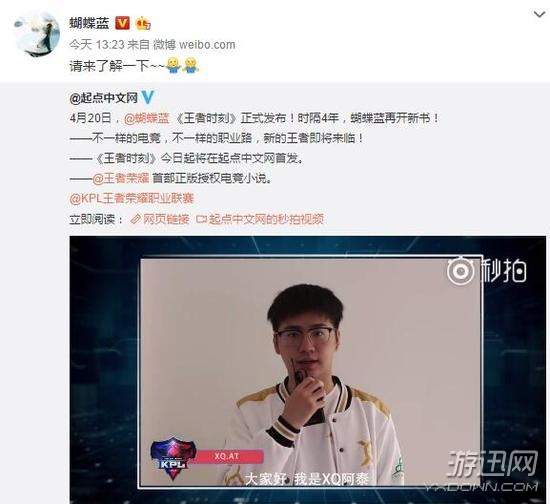
Task: Open the post options chevron menu
Action: pos(539,14)
